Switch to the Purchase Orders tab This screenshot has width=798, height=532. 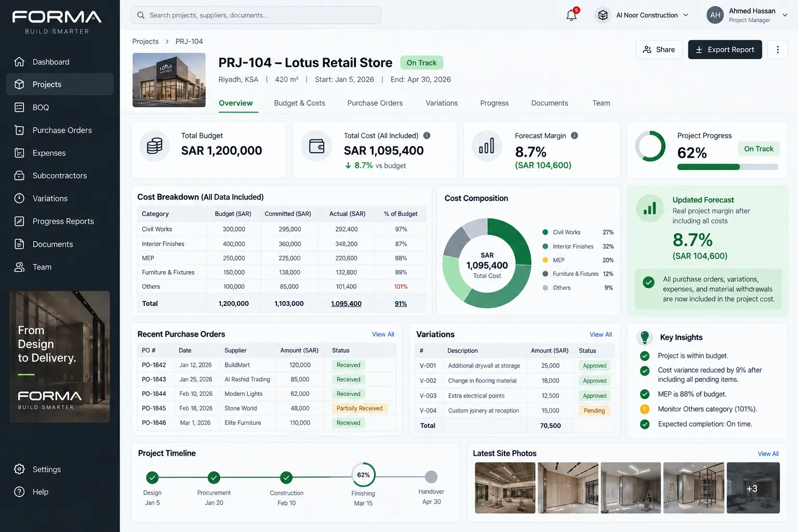coord(375,103)
